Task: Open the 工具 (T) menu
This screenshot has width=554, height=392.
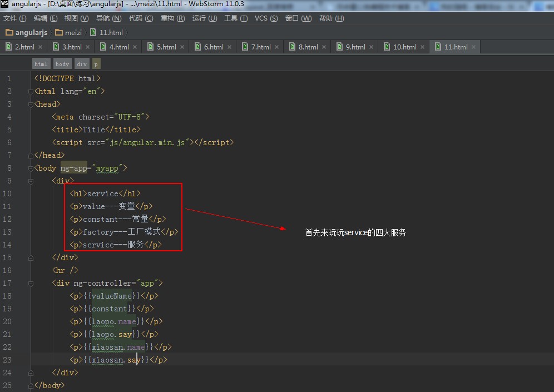Action: click(x=236, y=18)
